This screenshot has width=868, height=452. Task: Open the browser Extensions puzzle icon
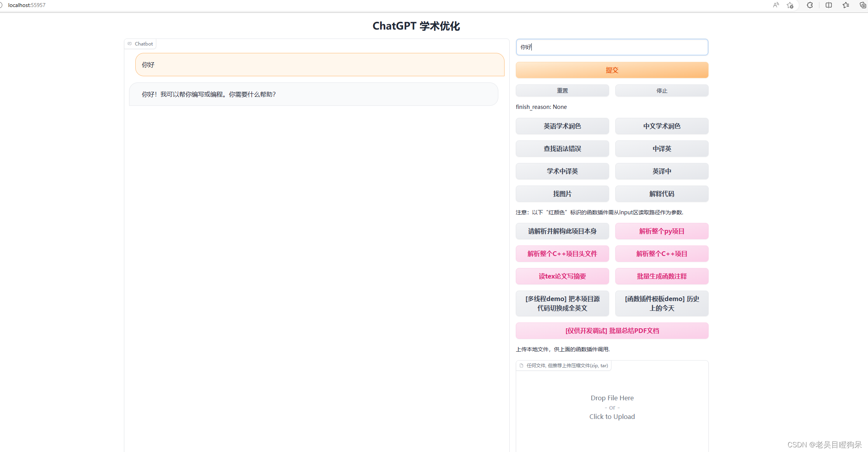[x=810, y=5]
